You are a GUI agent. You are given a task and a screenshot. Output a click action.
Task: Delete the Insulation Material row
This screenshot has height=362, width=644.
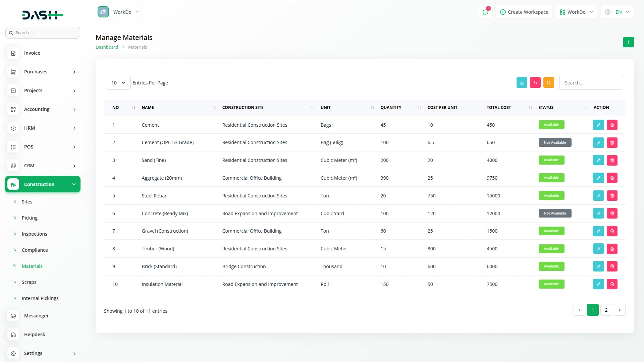[x=612, y=284]
